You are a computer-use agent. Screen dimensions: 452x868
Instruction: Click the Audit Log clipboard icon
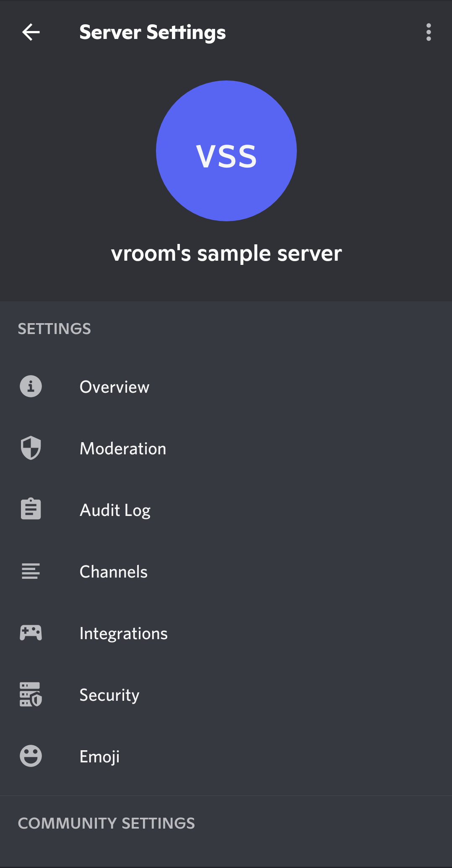[x=31, y=509]
